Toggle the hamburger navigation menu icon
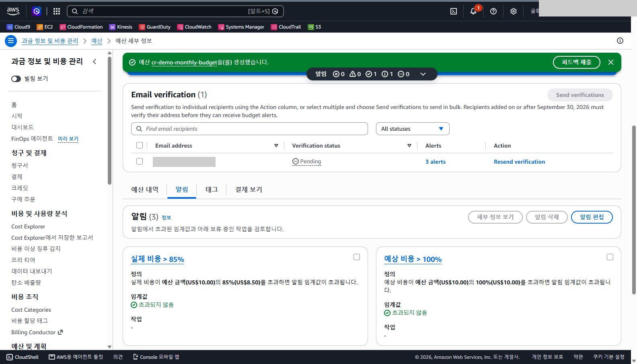 11,41
